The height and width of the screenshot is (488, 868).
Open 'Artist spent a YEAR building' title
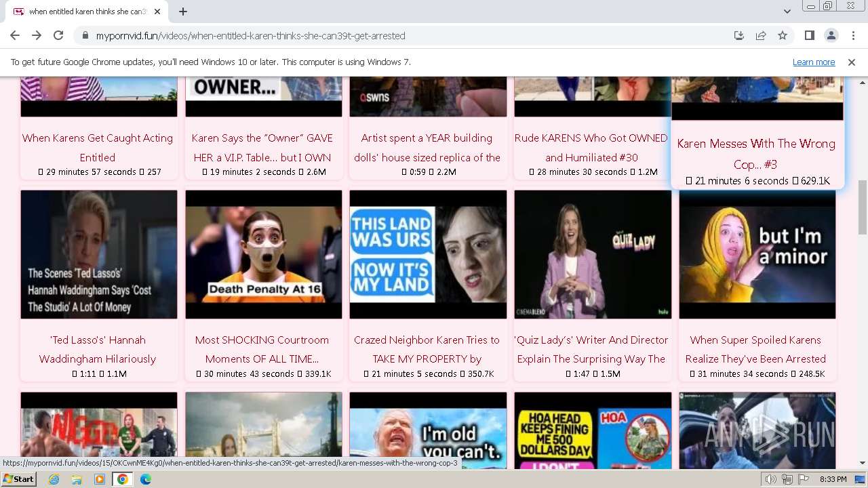[x=427, y=147]
